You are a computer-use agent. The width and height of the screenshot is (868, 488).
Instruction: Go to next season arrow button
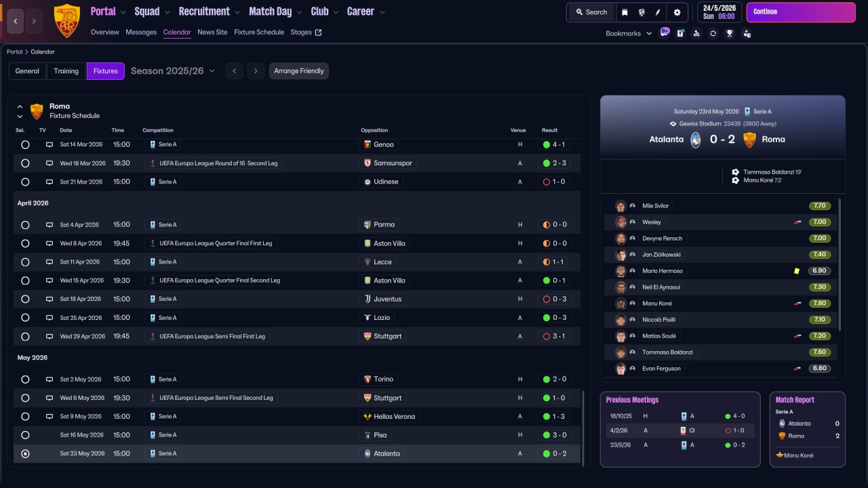[x=256, y=71]
